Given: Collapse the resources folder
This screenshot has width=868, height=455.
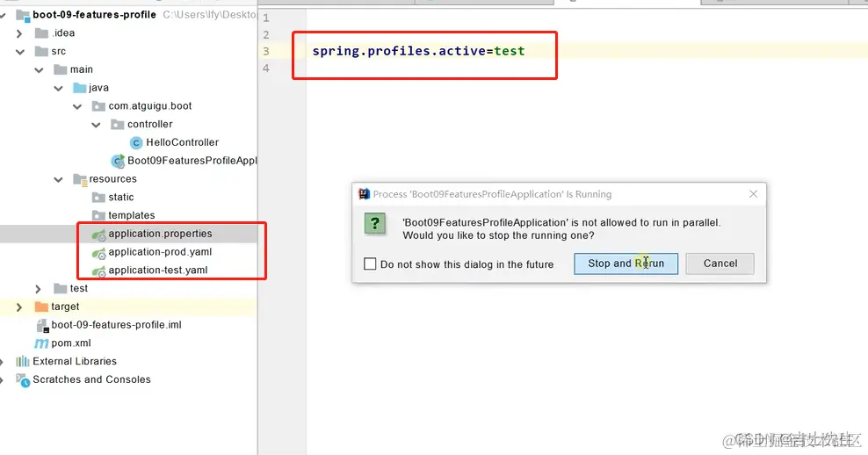Looking at the screenshot, I should pos(58,180).
